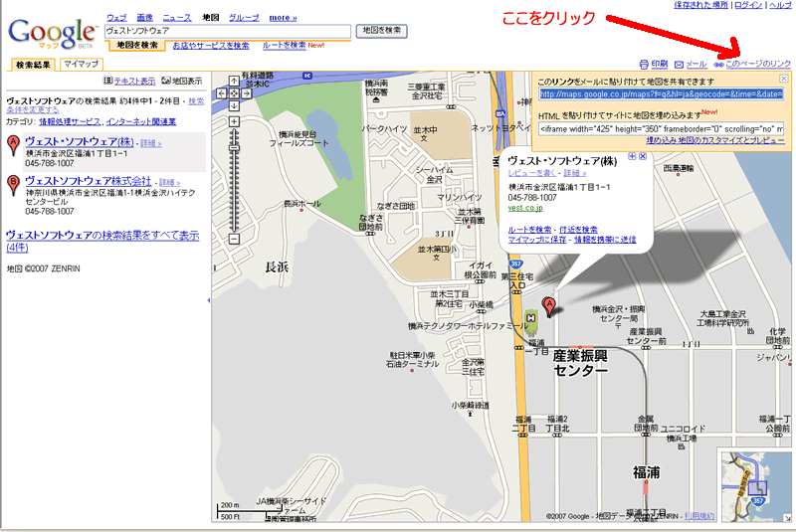This screenshot has width=796, height=532.
Task: Click テキスト表示 link
Action: point(134,82)
